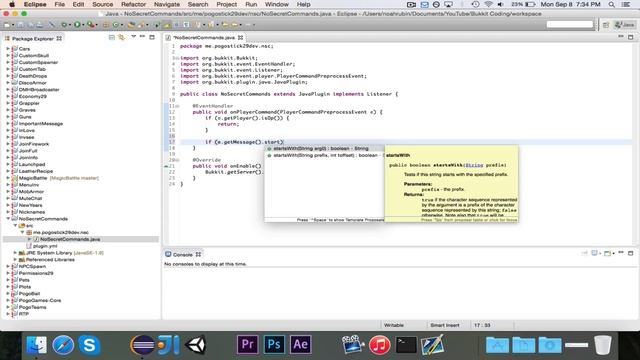Collapse the NoSecretCommands project
This screenshot has width=640, height=360.
(8, 219)
